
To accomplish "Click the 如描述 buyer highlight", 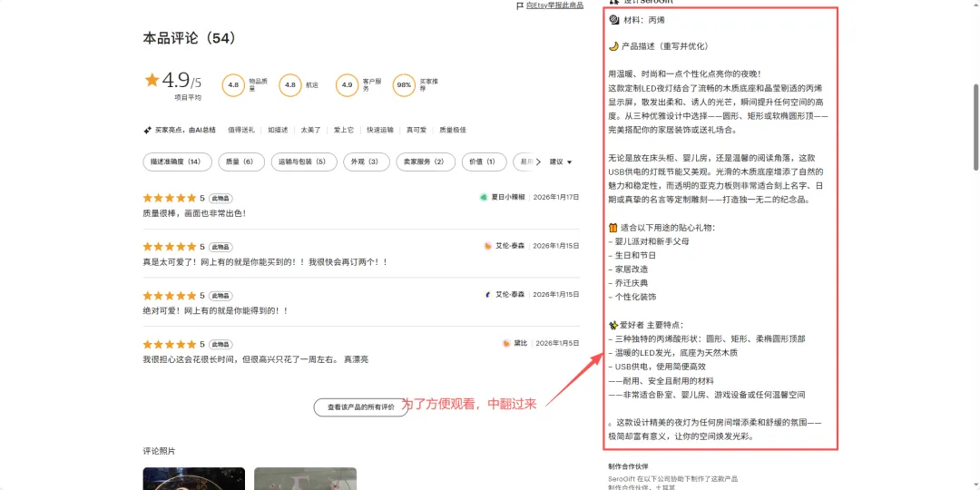I will pyautogui.click(x=279, y=130).
